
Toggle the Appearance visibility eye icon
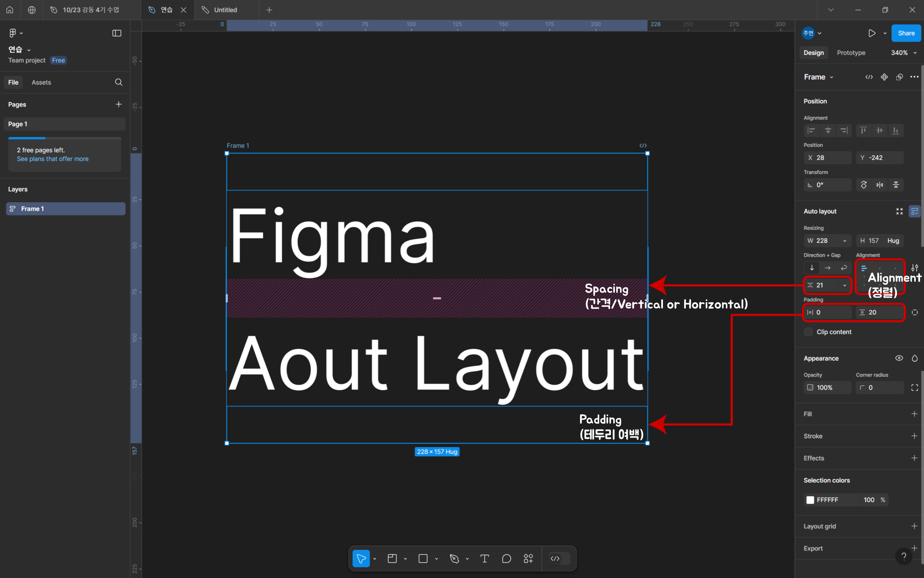coord(899,358)
